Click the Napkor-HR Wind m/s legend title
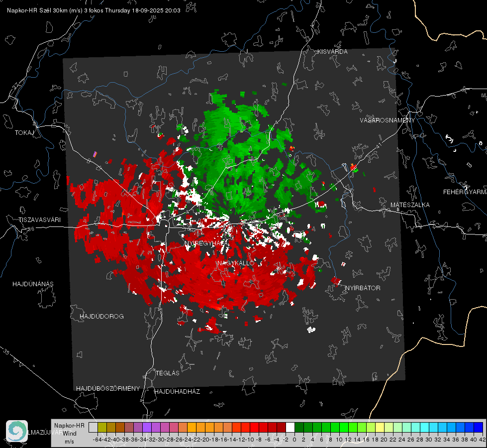487x448 pixels. (69, 434)
